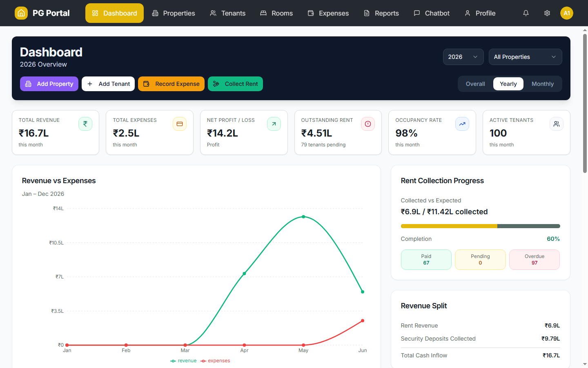Open the Properties nav tab
The image size is (588, 368).
[x=173, y=13]
